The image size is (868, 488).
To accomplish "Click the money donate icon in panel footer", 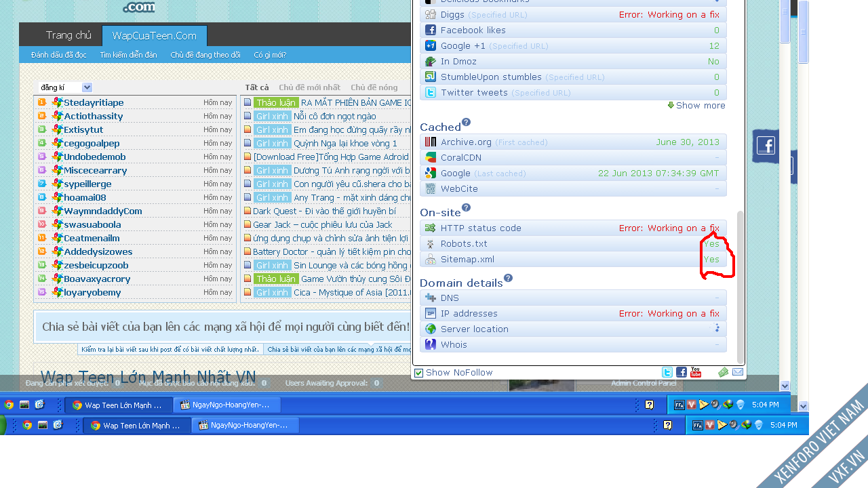I will (724, 372).
